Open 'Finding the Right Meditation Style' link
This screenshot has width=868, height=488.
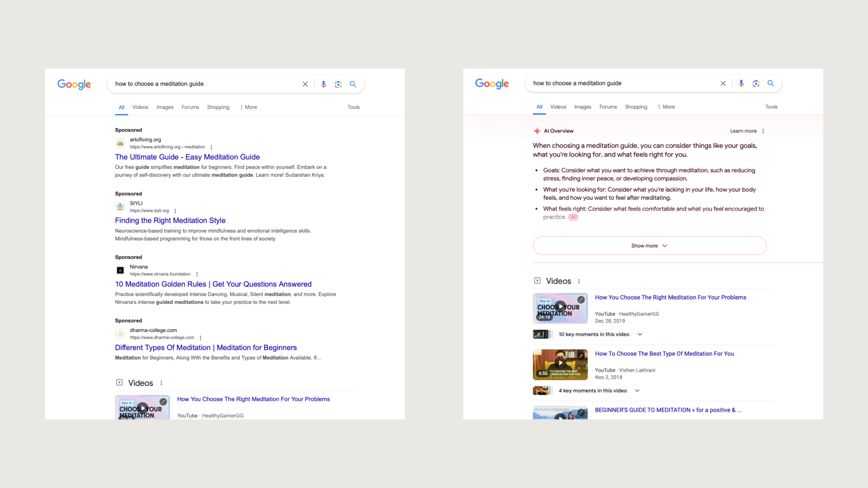(170, 220)
